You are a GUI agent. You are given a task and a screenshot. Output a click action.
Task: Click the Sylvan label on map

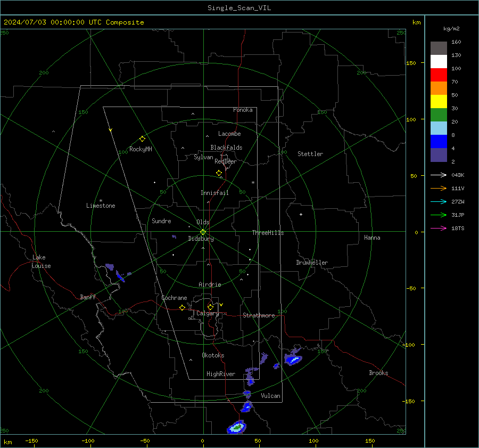click(x=203, y=157)
